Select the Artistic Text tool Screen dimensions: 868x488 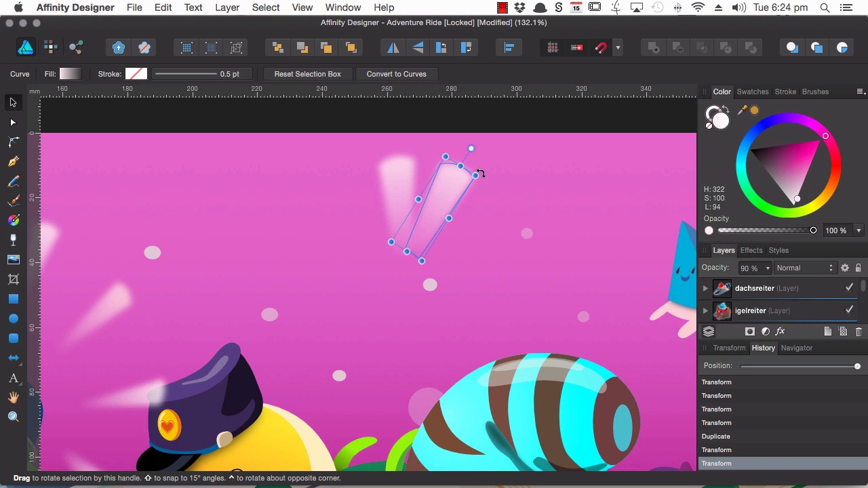point(13,378)
